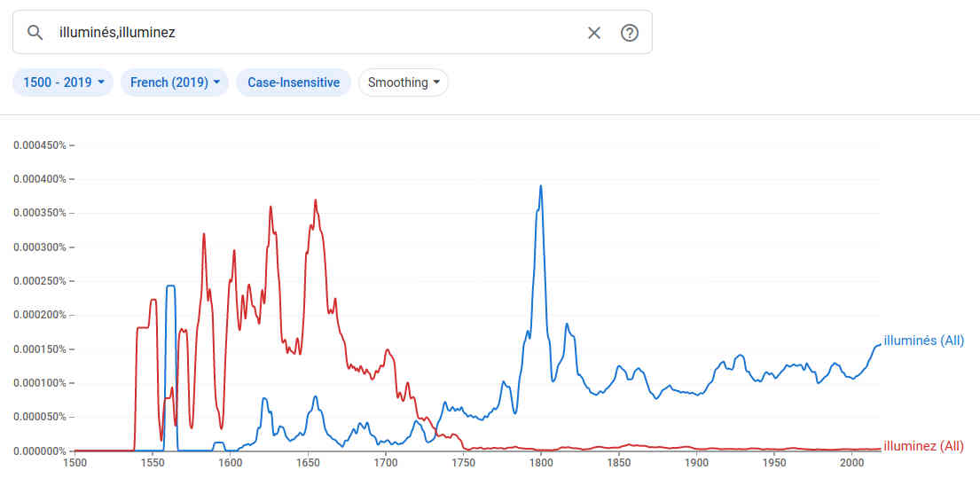This screenshot has height=478, width=980.
Task: Click the 1600 x-axis year label
Action: coord(231,463)
